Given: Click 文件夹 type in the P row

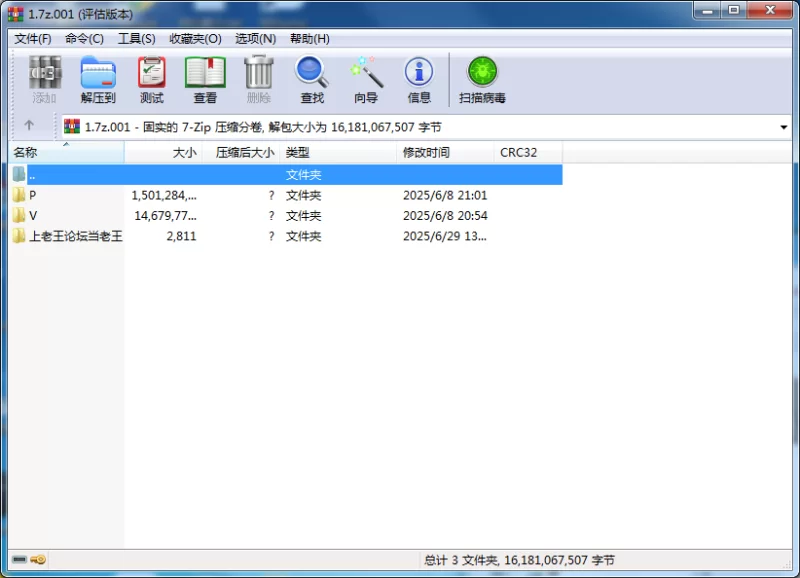Looking at the screenshot, I should (x=303, y=195).
